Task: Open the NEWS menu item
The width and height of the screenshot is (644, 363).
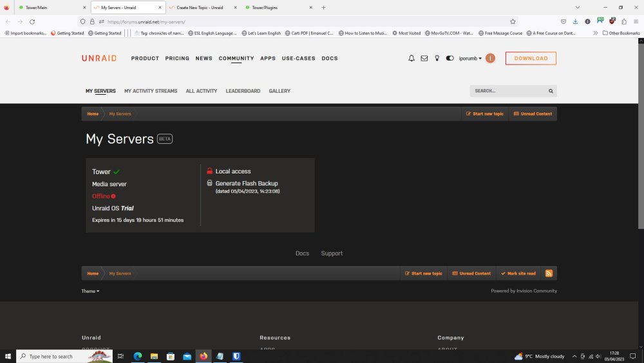Action: pos(204,59)
